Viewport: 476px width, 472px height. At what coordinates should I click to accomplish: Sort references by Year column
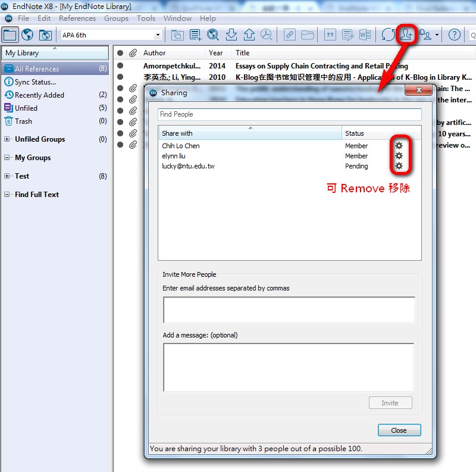point(218,53)
